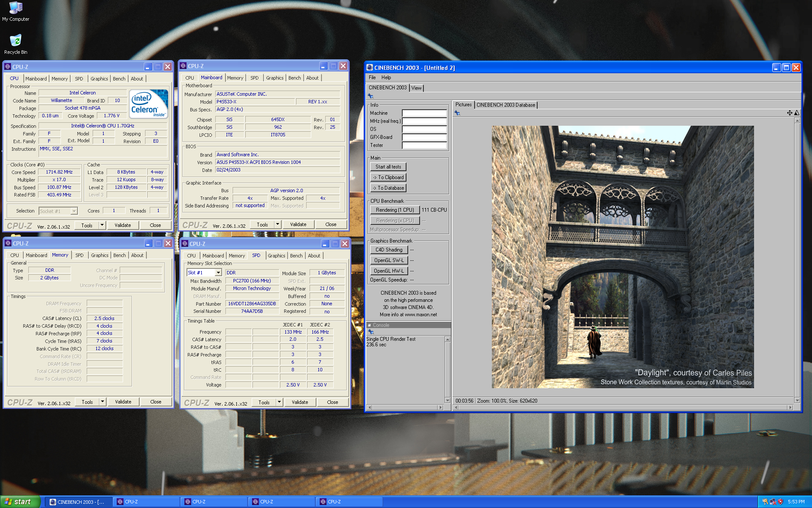
Task: Click the move-arrows icon above picture
Action: tap(790, 113)
